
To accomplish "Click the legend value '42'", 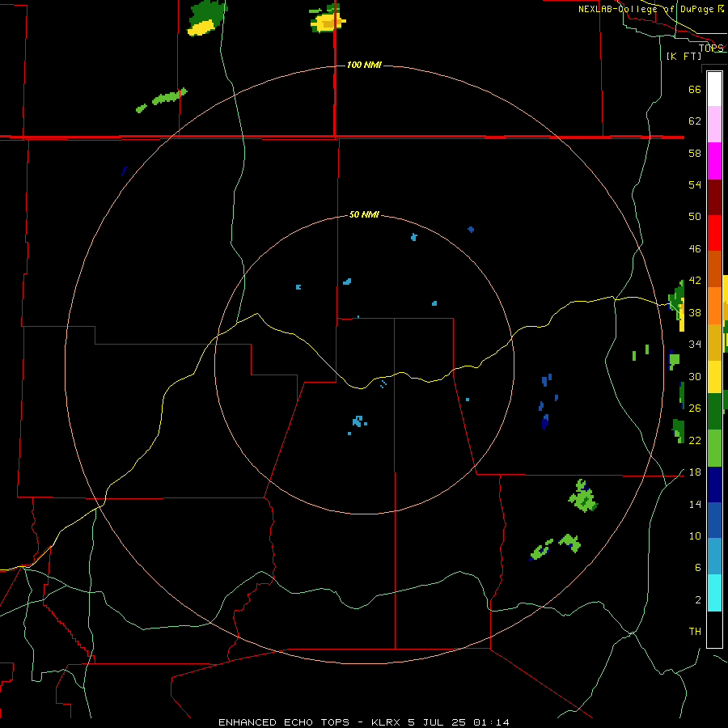I will click(x=695, y=280).
